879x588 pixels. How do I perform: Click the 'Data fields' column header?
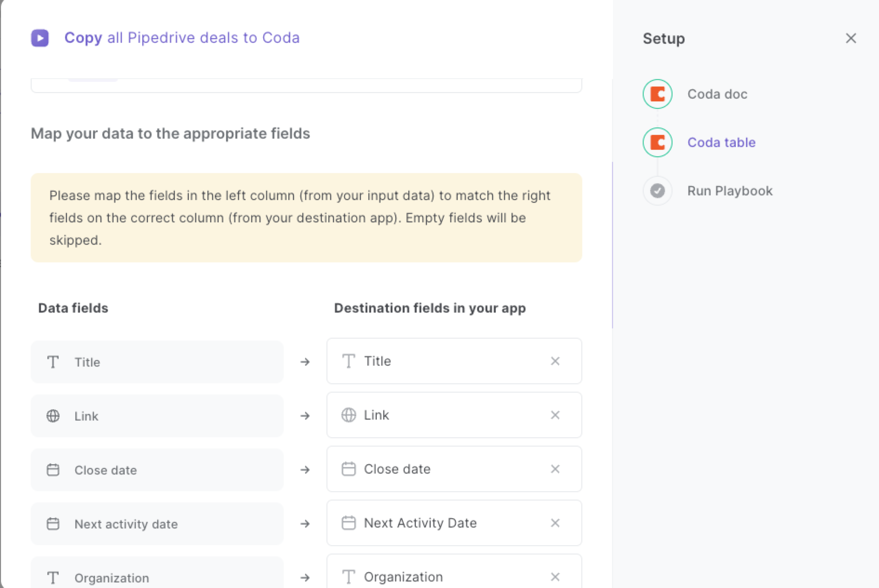pyautogui.click(x=73, y=308)
